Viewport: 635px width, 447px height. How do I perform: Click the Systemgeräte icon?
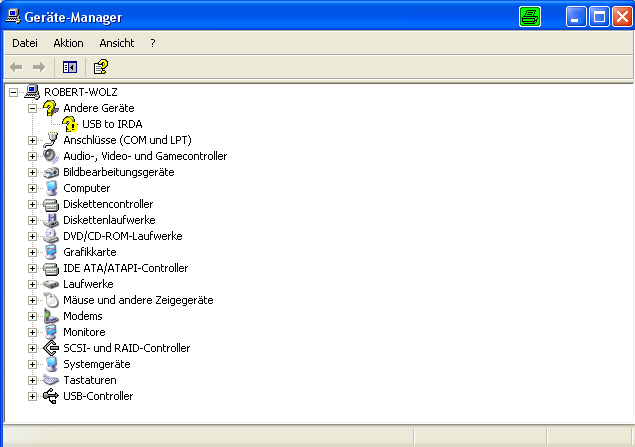(x=51, y=364)
